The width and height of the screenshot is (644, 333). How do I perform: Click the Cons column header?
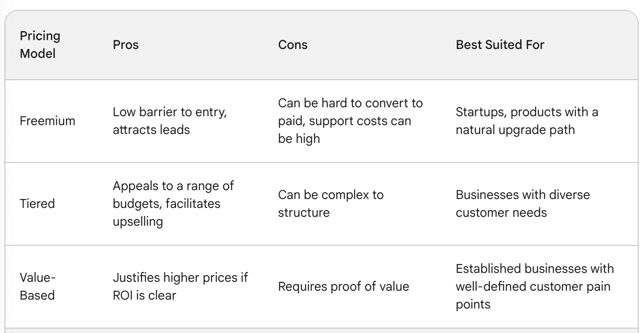point(293,45)
